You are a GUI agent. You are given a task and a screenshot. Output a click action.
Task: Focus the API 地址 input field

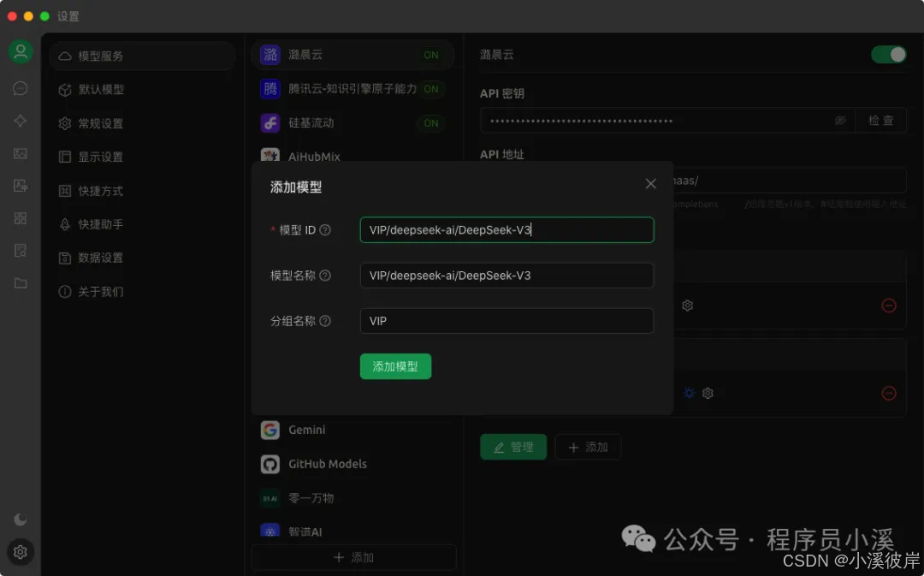point(789,181)
